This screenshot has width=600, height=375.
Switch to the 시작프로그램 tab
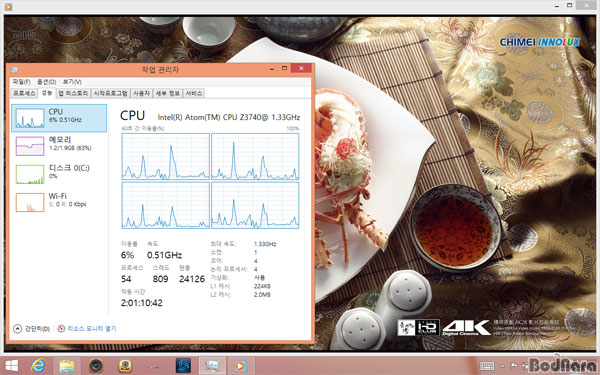click(x=111, y=93)
